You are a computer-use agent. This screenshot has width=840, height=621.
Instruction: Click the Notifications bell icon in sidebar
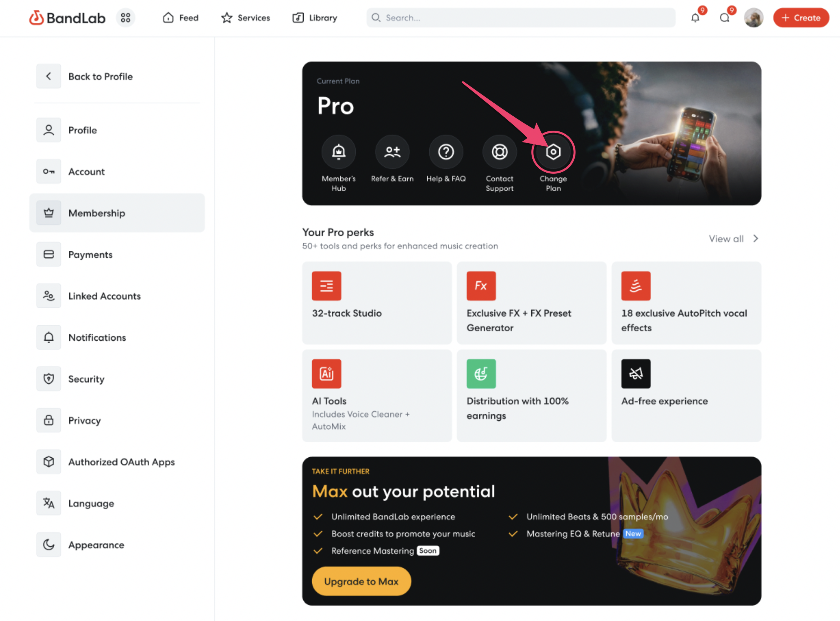click(x=48, y=337)
